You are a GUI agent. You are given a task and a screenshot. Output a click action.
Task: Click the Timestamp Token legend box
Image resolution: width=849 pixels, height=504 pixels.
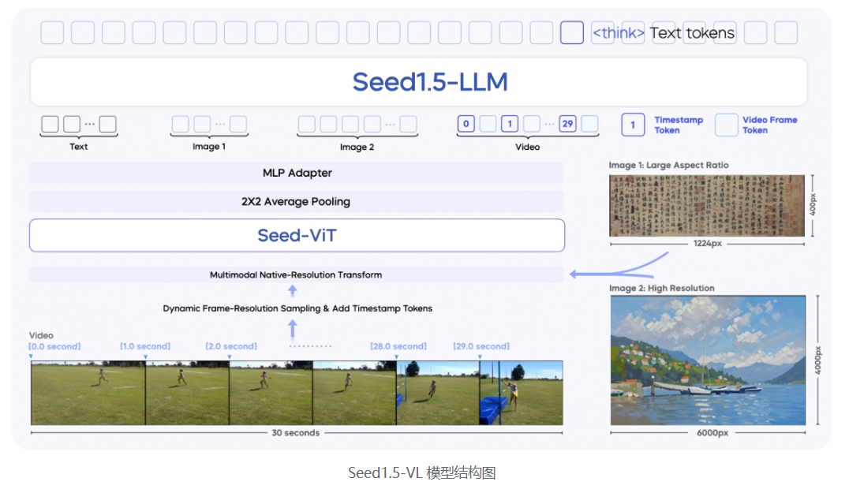pos(633,125)
